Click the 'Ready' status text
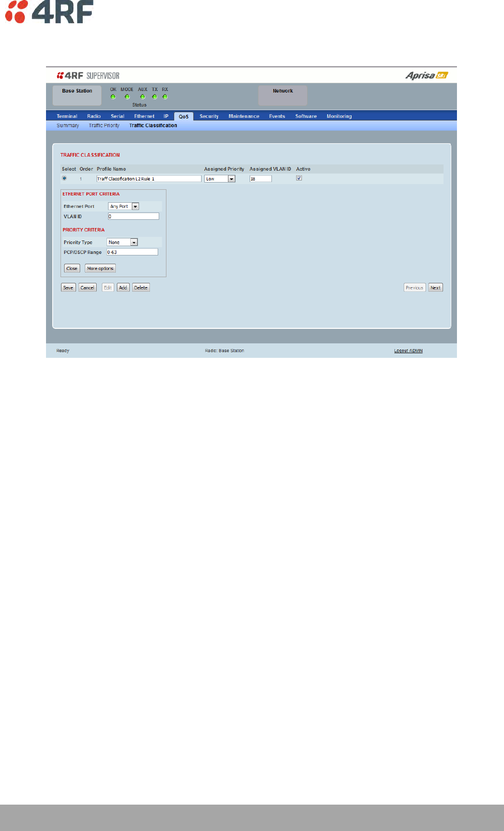Image resolution: width=504 pixels, height=831 pixels. [63, 351]
